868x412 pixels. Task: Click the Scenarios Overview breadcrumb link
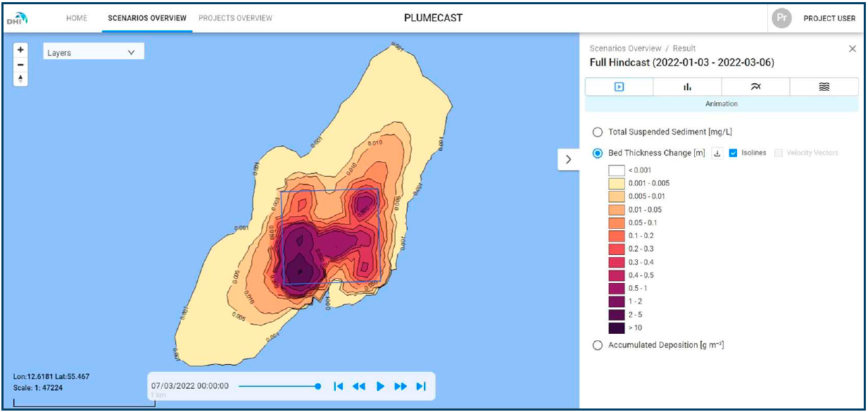tap(625, 49)
